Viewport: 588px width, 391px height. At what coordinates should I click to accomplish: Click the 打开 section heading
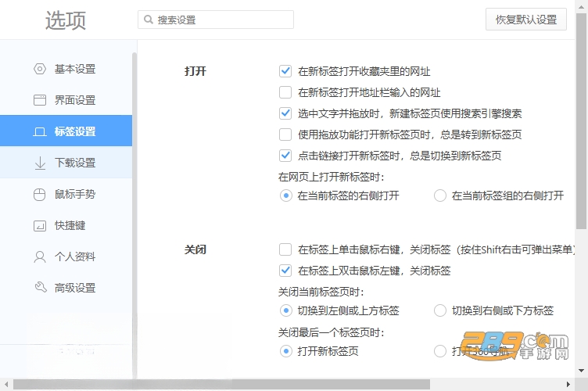[195, 71]
